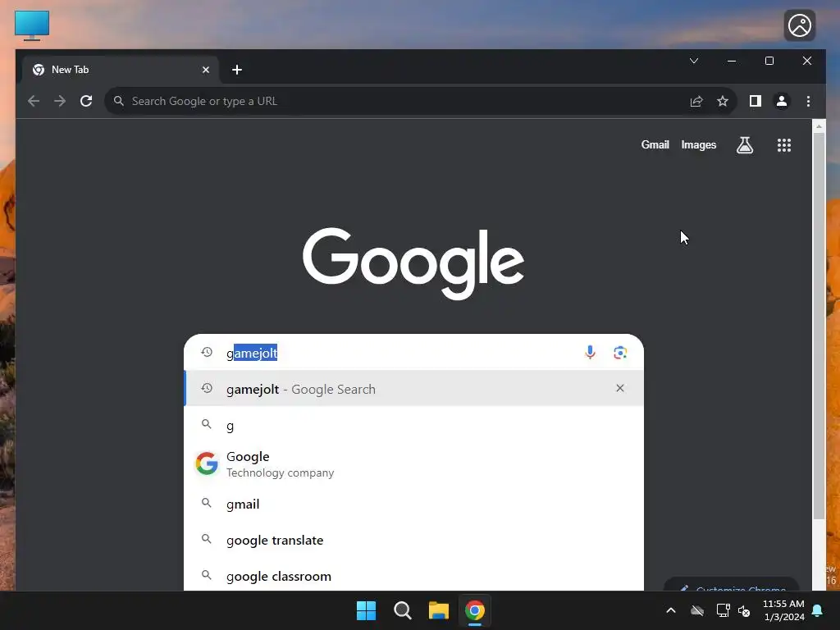
Task: Click the muted volume tray icon
Action: 743,610
